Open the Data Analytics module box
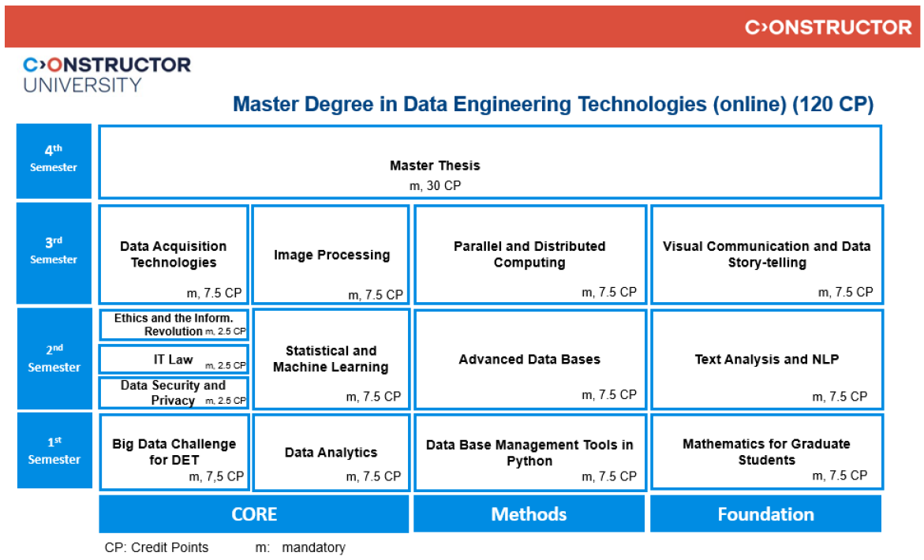Screen dimensions: 924x560 pyautogui.click(x=331, y=452)
